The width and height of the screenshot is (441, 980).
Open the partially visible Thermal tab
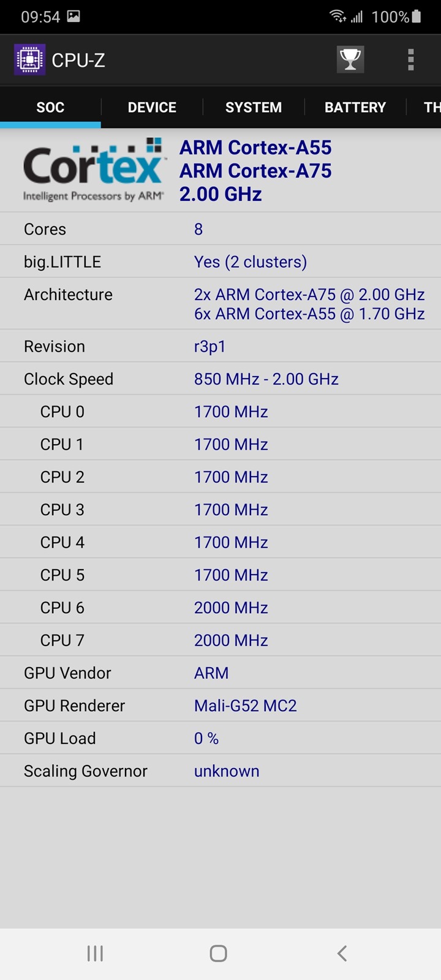pos(431,107)
